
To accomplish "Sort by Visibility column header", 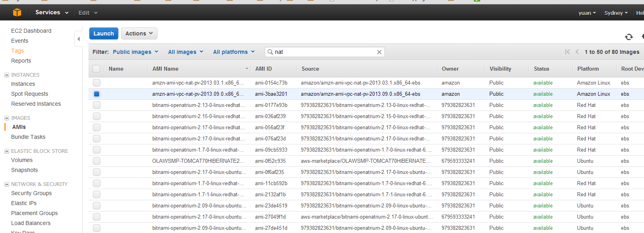I will pos(500,69).
